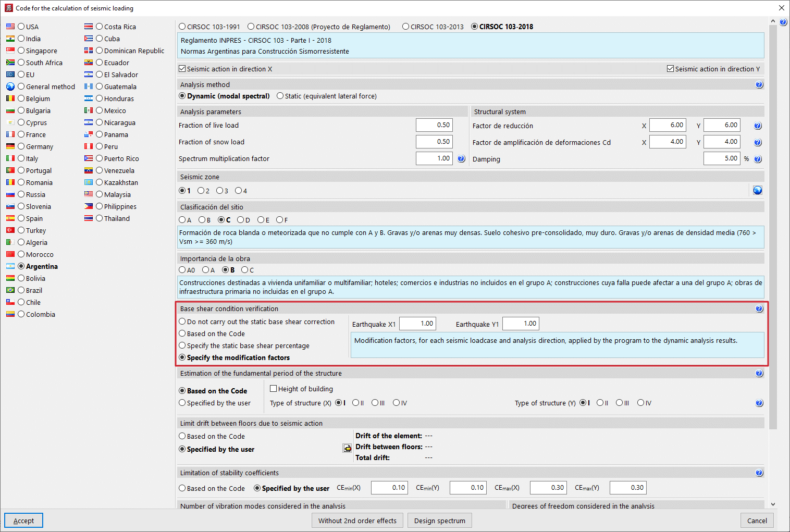The height and width of the screenshot is (532, 790).
Task: Select Static (equivalent lateral force) method
Action: click(280, 96)
